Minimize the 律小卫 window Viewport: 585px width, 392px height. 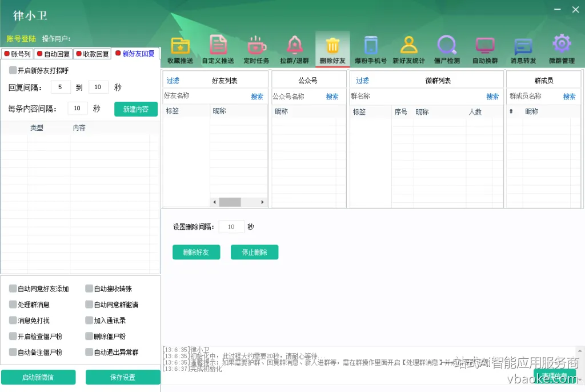(x=558, y=9)
